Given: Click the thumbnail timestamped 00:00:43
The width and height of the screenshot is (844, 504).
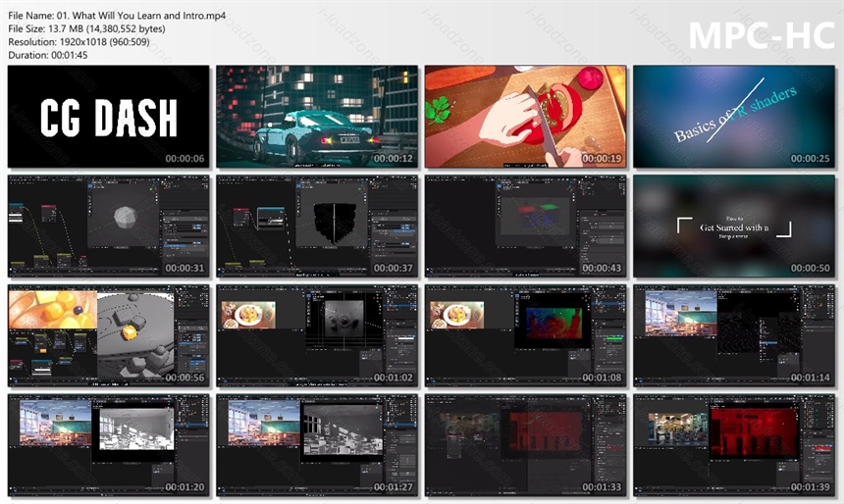Looking at the screenshot, I should coord(525,226).
